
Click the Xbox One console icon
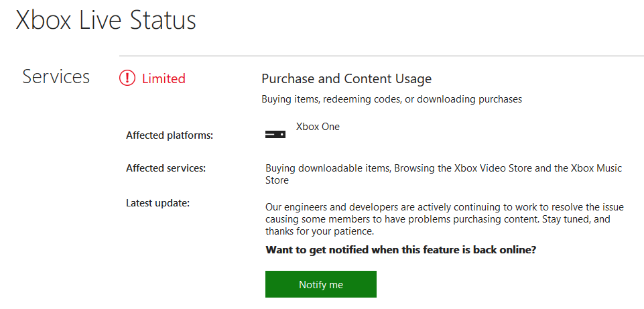275,134
